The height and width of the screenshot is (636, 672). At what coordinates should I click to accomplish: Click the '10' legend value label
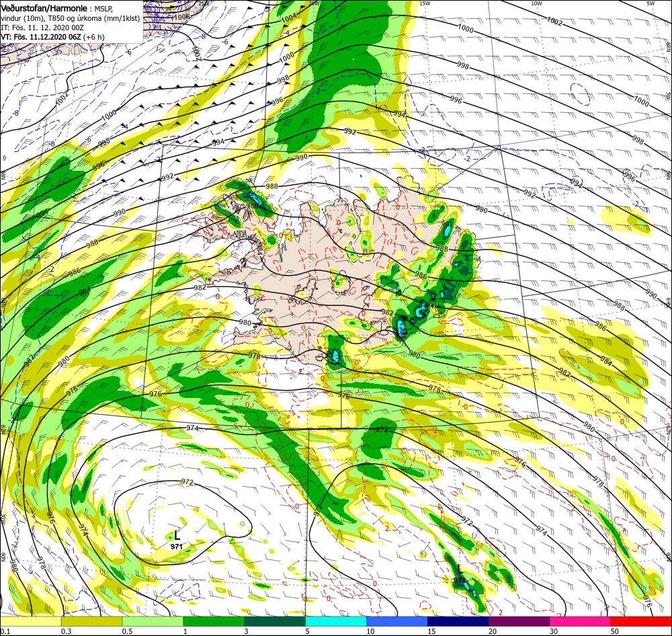[x=371, y=631]
